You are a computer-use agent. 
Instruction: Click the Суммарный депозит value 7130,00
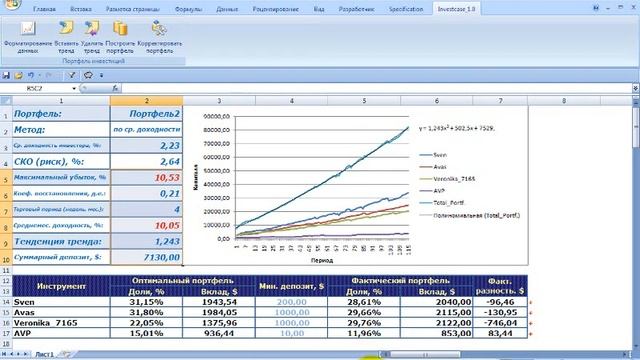click(x=147, y=257)
